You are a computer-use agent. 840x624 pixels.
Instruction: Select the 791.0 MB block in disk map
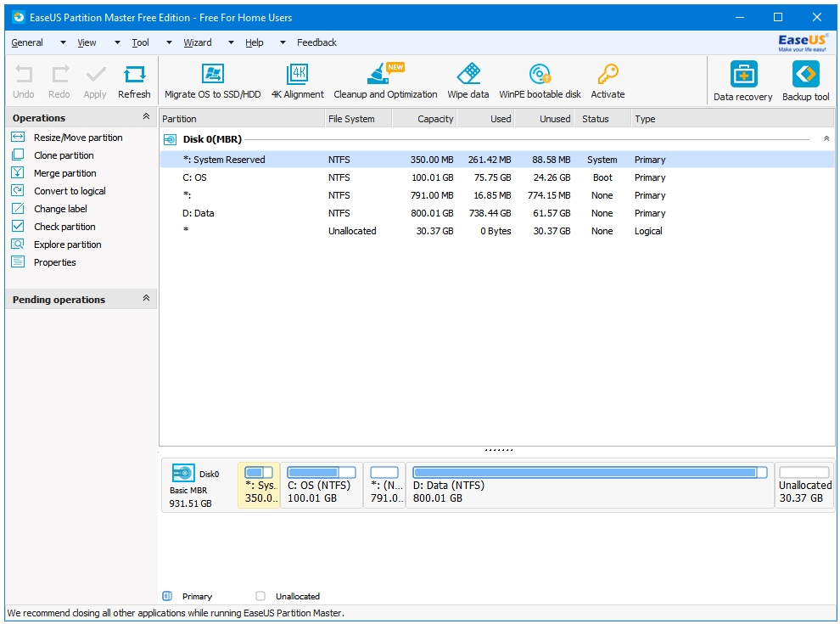(384, 485)
